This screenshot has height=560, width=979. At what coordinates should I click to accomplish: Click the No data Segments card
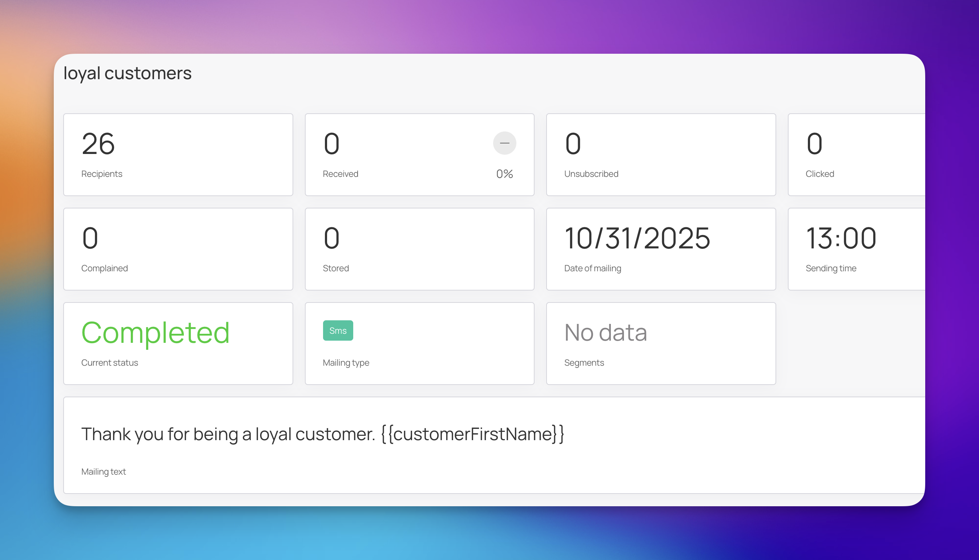click(660, 343)
